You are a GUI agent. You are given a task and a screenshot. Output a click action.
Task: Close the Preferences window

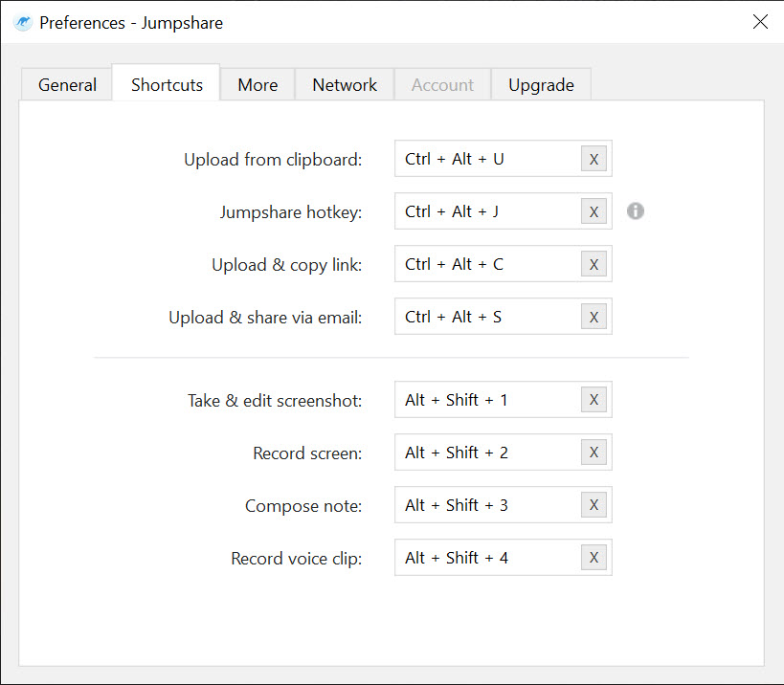[x=760, y=21]
